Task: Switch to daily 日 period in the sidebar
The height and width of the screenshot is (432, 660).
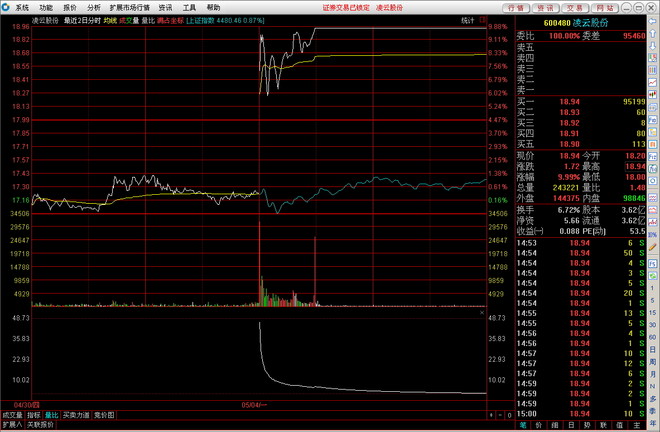Action: point(653,349)
